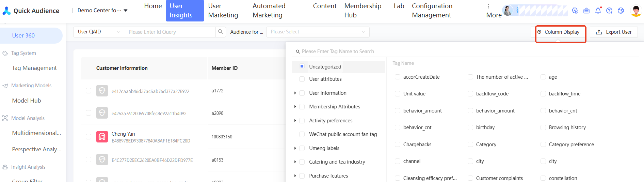644x182 pixels.
Task: Expand the Membership Attributes category
Action: pos(295,107)
